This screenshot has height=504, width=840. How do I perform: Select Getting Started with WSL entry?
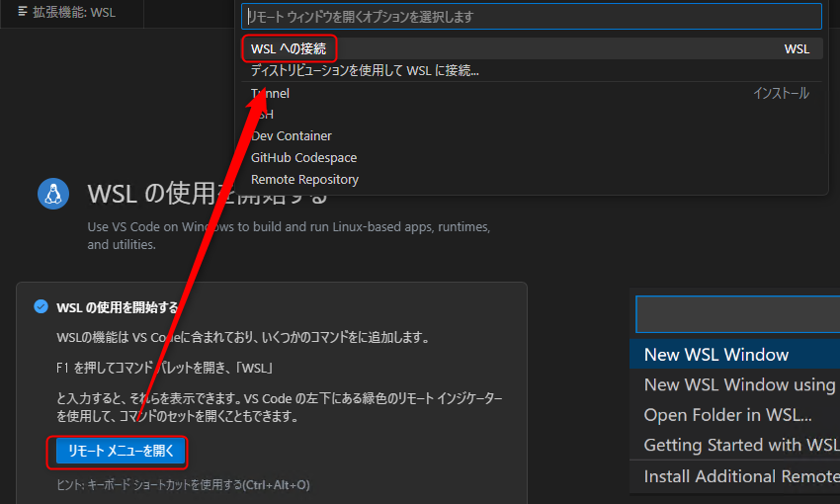(x=734, y=445)
